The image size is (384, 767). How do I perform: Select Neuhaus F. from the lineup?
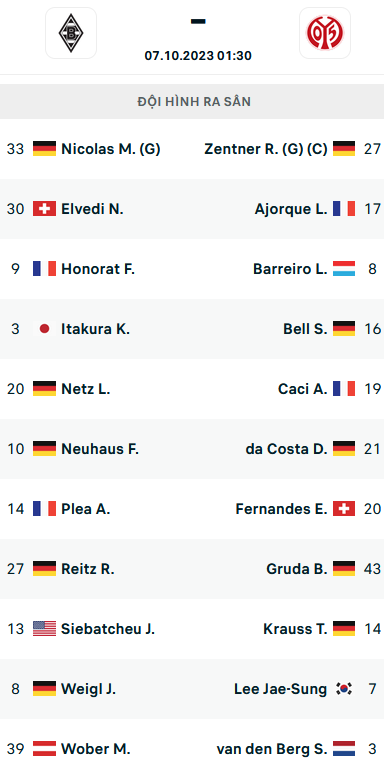pyautogui.click(x=100, y=449)
